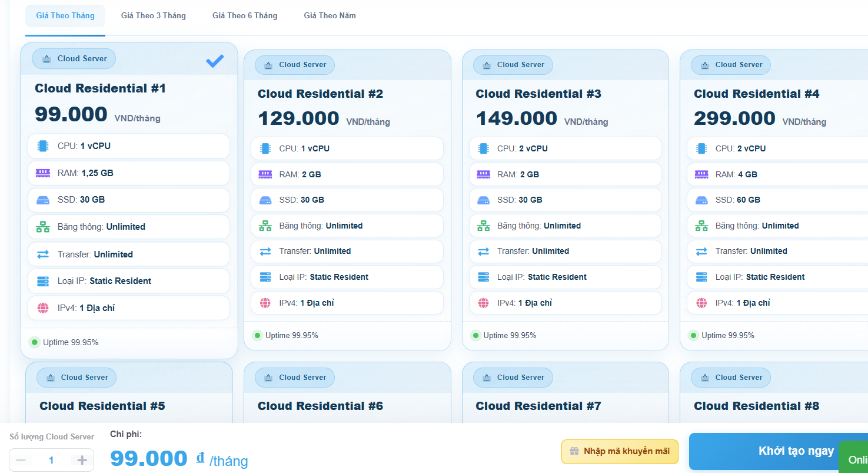Click the green Uptime status dot on Cloud Residential #4
This screenshot has width=868, height=473.
pyautogui.click(x=693, y=335)
